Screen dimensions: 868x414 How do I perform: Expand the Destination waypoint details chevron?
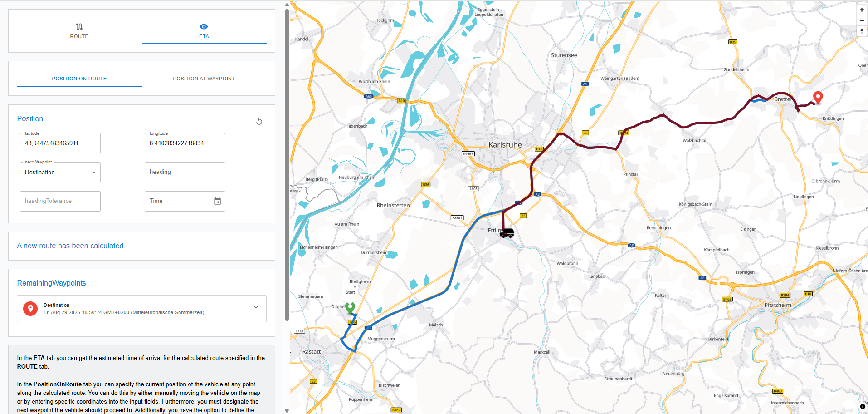click(x=256, y=307)
